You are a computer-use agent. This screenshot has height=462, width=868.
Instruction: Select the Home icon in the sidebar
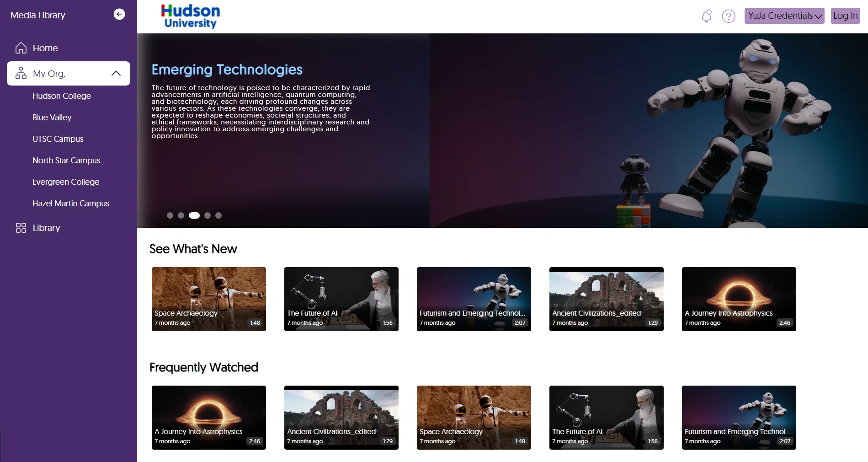click(x=21, y=48)
